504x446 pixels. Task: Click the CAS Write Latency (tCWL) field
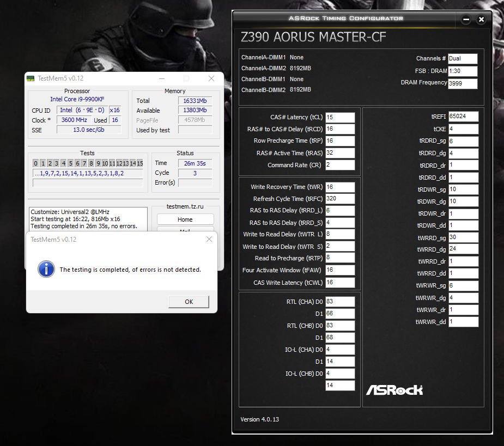click(340, 283)
